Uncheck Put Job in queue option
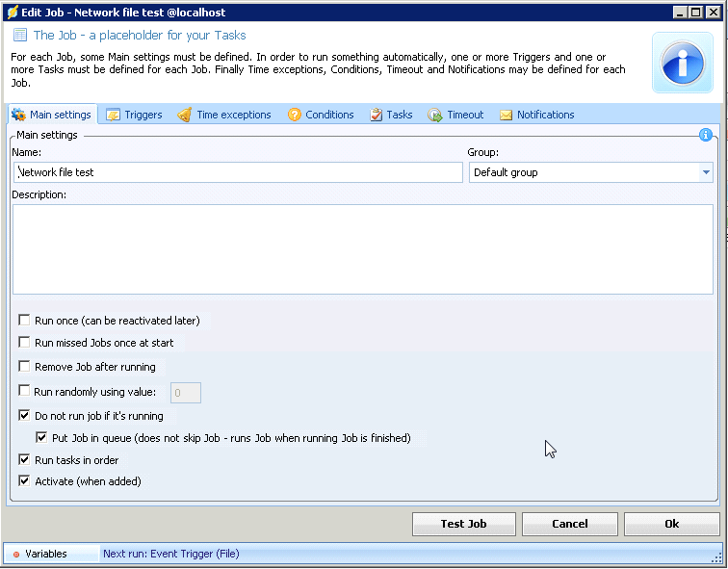This screenshot has height=569, width=728. click(x=41, y=437)
